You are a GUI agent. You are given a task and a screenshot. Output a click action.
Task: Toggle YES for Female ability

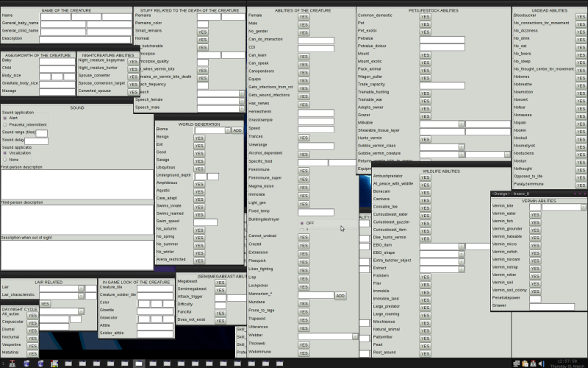coord(304,16)
